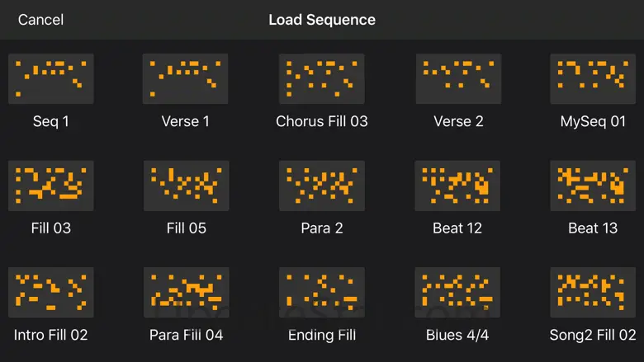The height and width of the screenshot is (362, 644).
Task: Choose the Para Fill 04 sequence
Action: [186, 293]
